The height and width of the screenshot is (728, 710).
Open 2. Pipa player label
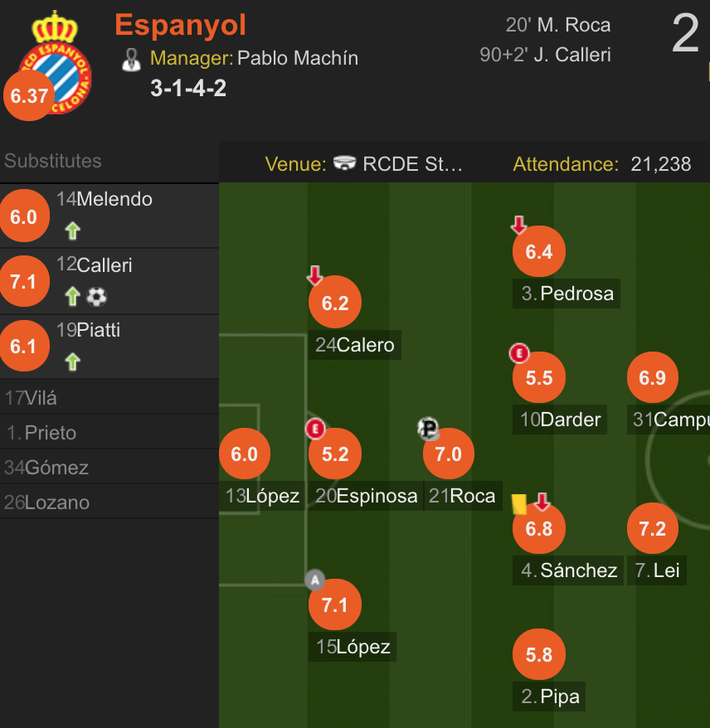pos(549,696)
